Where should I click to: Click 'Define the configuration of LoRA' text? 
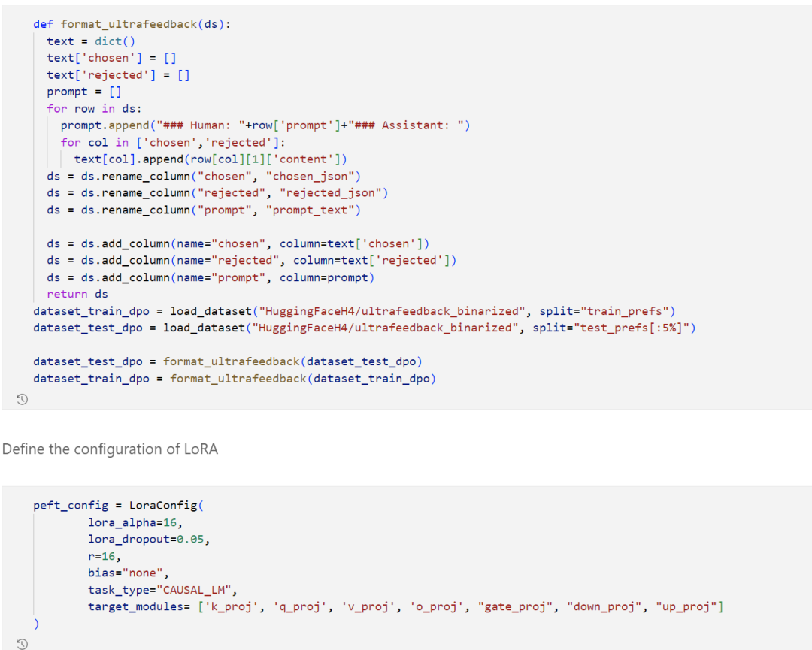(x=110, y=449)
